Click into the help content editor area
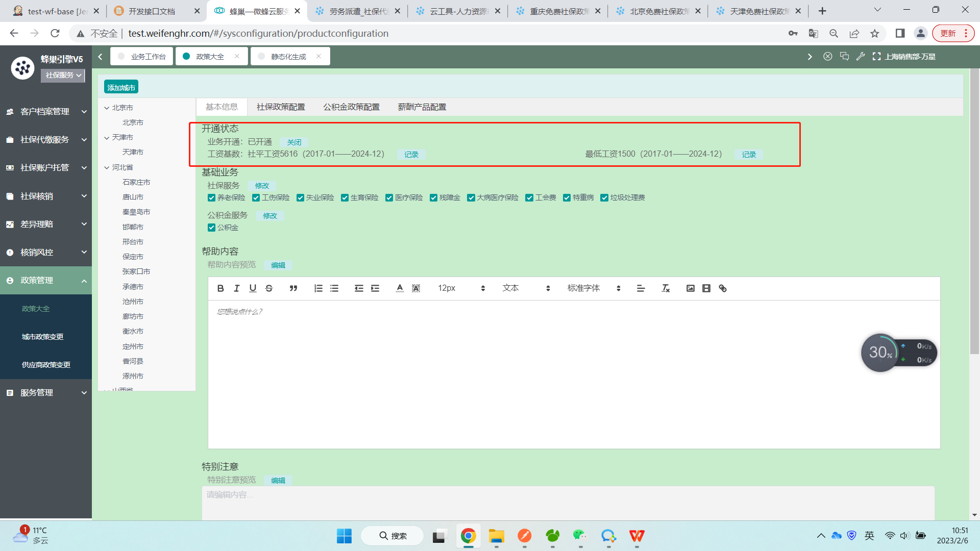The width and height of the screenshot is (980, 551). click(573, 374)
